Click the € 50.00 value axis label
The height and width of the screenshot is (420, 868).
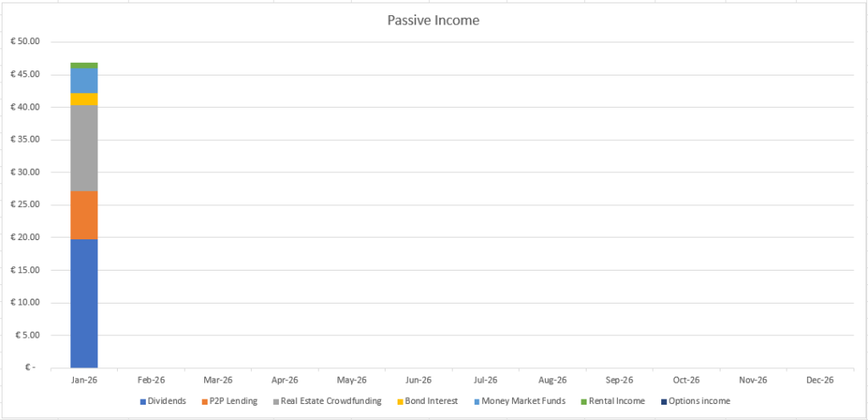point(29,42)
